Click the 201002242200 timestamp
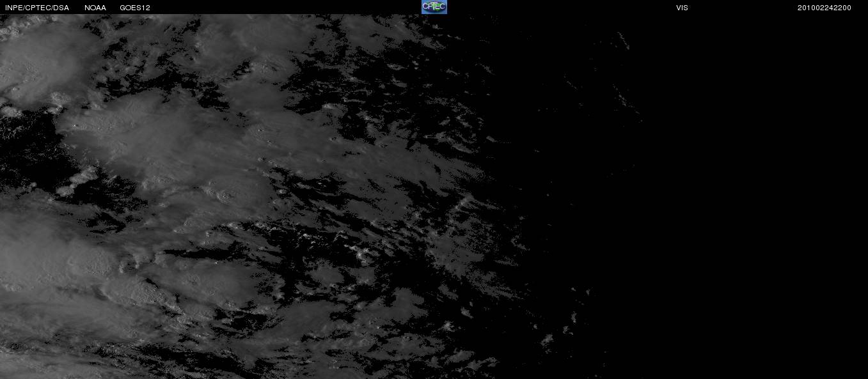 (x=825, y=8)
